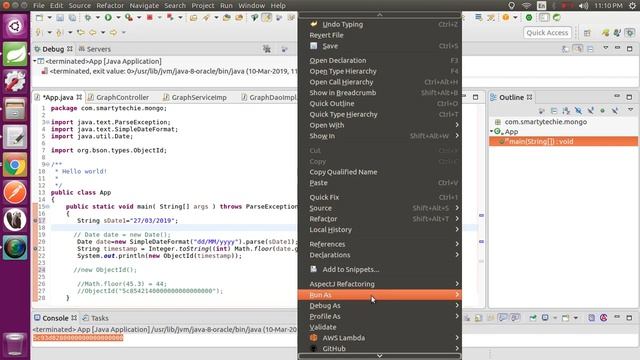
Task: Click the context menu scroll-up arrow
Action: 380,14
